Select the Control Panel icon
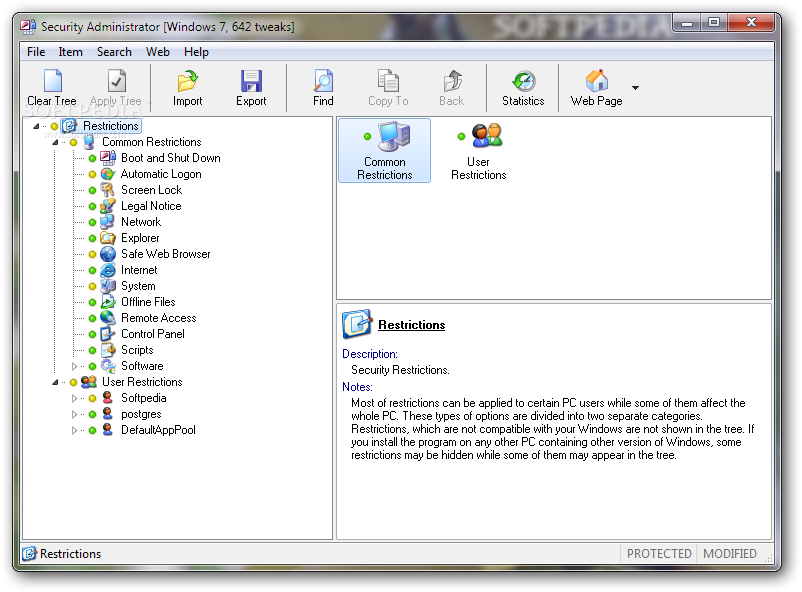This screenshot has width=802, height=592. click(108, 334)
